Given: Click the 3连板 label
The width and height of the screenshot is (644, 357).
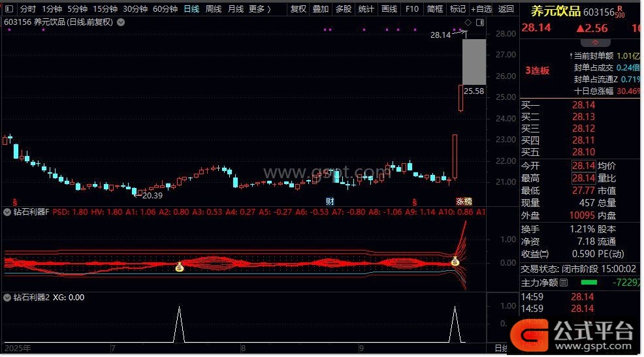Looking at the screenshot, I should [x=538, y=70].
